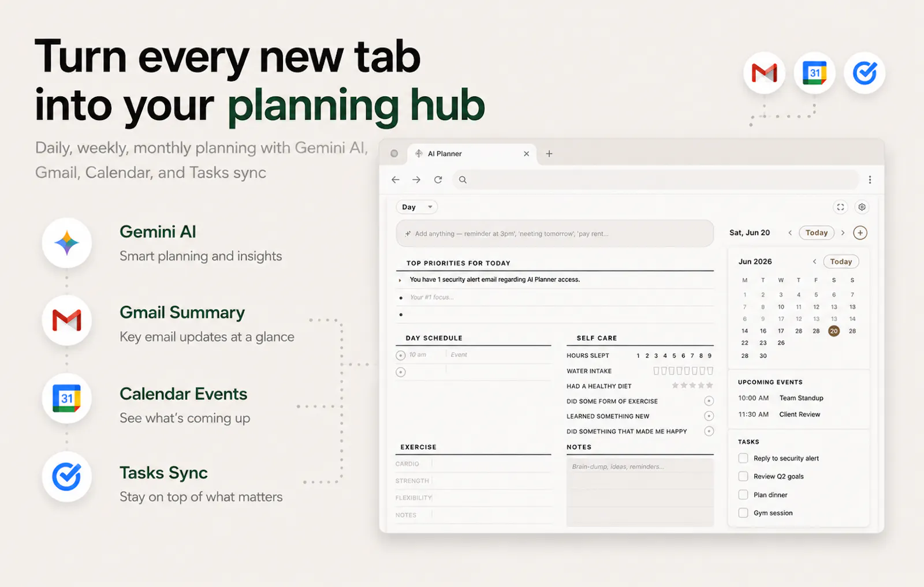
Task: Rate healthy diet with the last star
Action: [710, 386]
